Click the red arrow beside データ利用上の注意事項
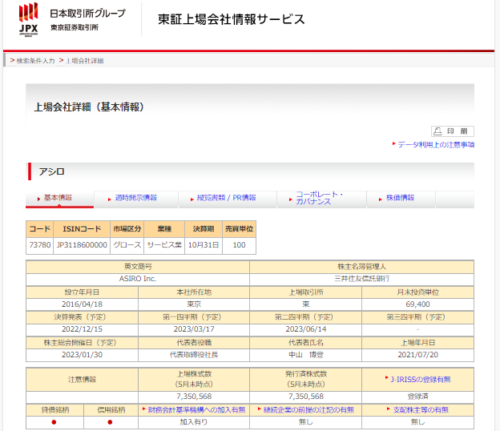Screen dimensions: 500x431 [394, 144]
